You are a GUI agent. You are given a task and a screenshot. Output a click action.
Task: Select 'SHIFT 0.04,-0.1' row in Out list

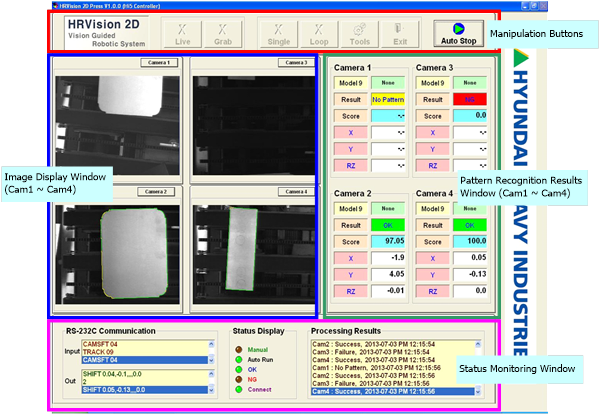145,374
